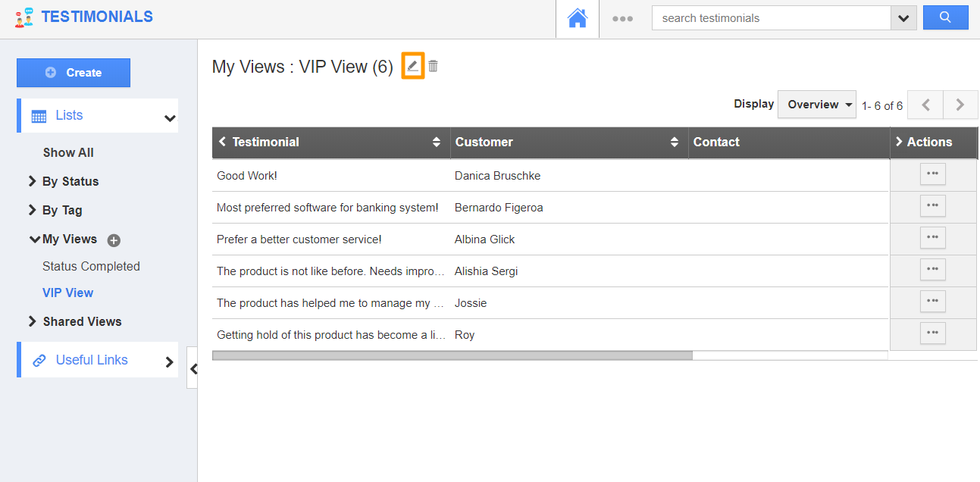Click the blue search magnifier button
Image resolution: width=980 pixels, height=482 pixels.
(x=945, y=17)
